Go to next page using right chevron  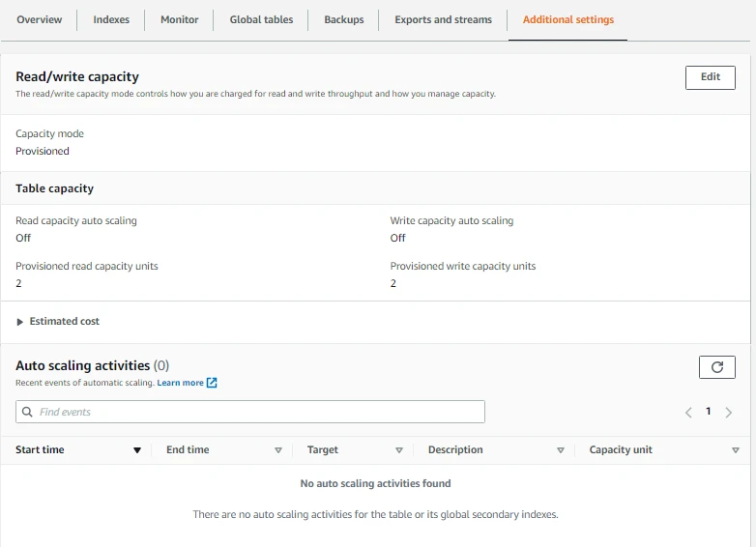click(728, 413)
